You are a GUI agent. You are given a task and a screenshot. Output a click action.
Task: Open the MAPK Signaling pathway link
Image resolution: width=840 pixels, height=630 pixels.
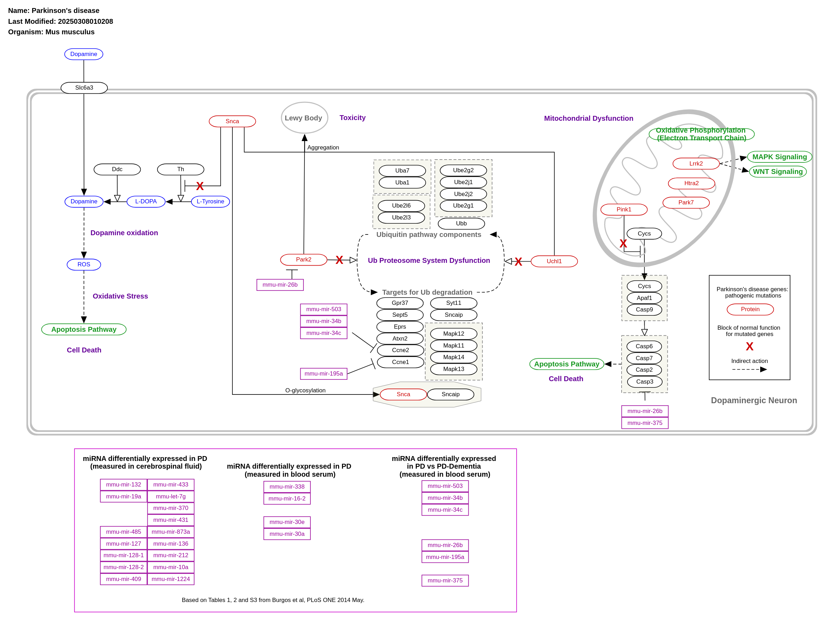[x=779, y=157]
